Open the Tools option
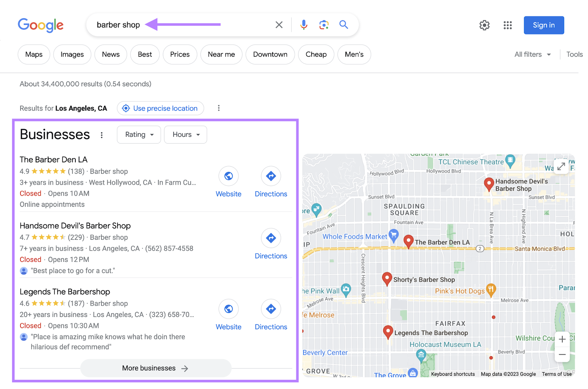This screenshot has height=389, width=588. [x=574, y=54]
